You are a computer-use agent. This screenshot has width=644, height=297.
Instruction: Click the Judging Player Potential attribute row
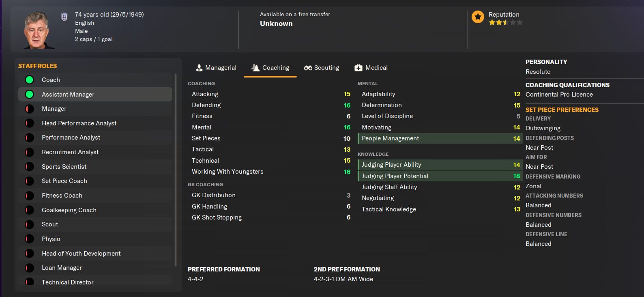(439, 176)
